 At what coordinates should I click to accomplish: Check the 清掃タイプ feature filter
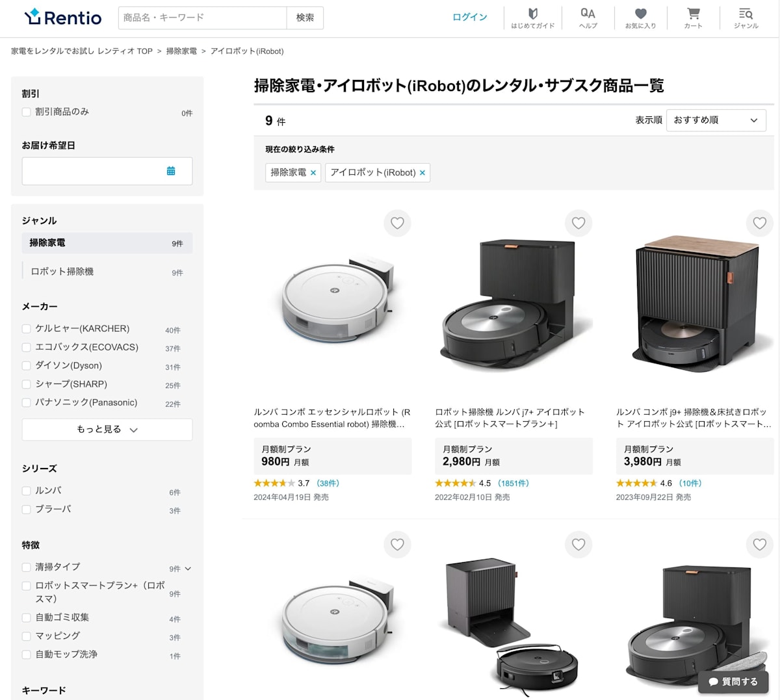pos(27,567)
